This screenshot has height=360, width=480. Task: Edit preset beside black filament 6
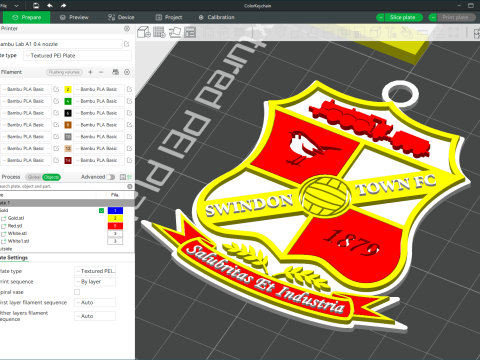pyautogui.click(x=56, y=113)
